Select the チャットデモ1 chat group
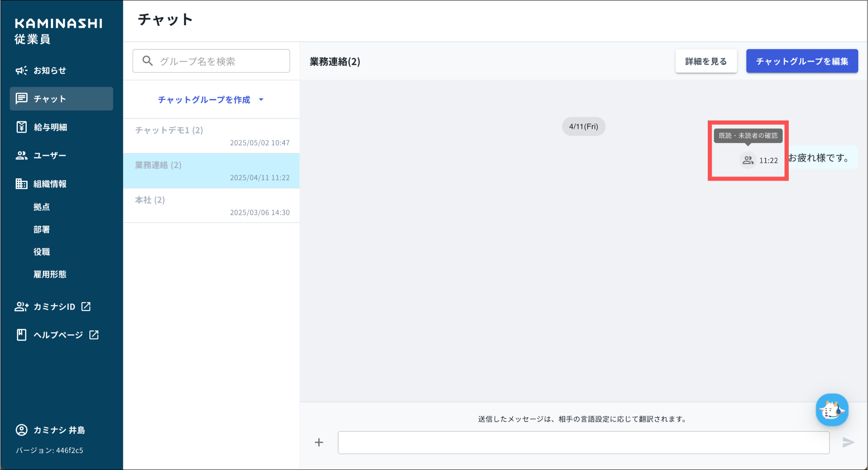 pos(211,136)
